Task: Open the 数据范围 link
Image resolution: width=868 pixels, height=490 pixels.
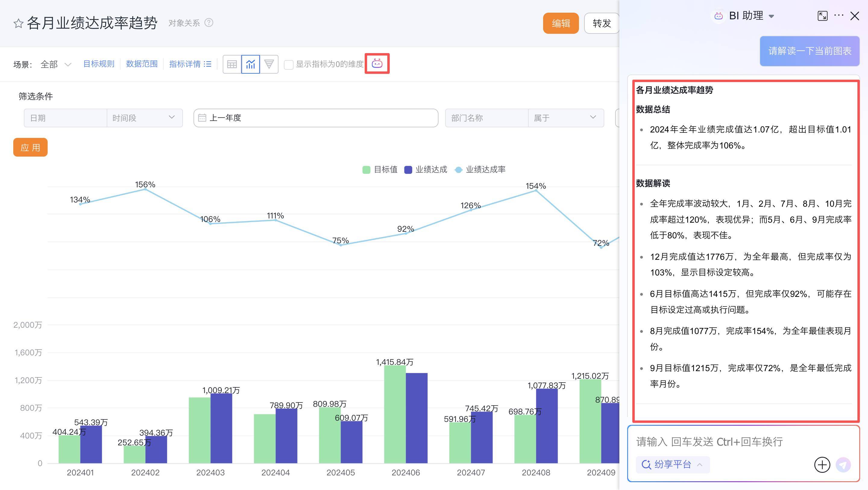Action: click(x=142, y=64)
